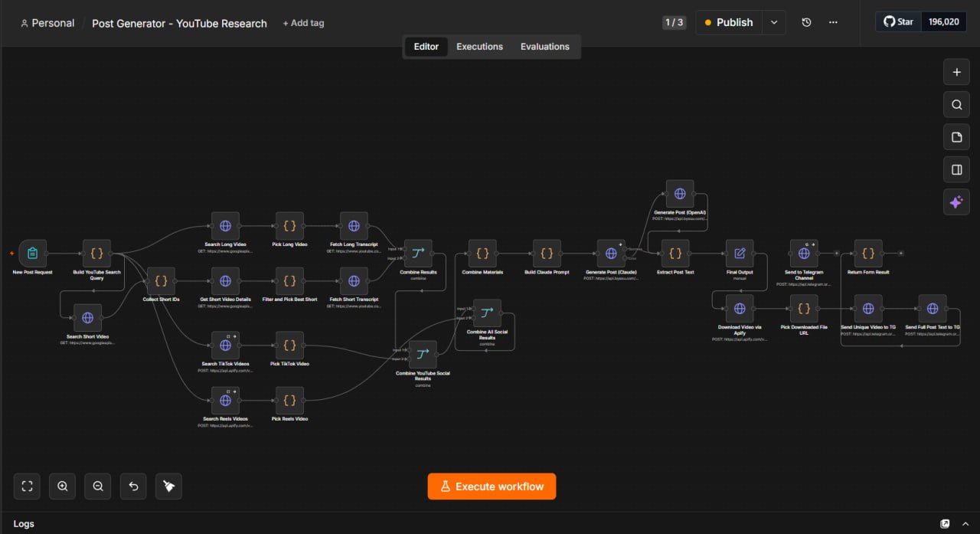This screenshot has width=980, height=534.
Task: Select the Search Long Video node
Action: click(225, 226)
